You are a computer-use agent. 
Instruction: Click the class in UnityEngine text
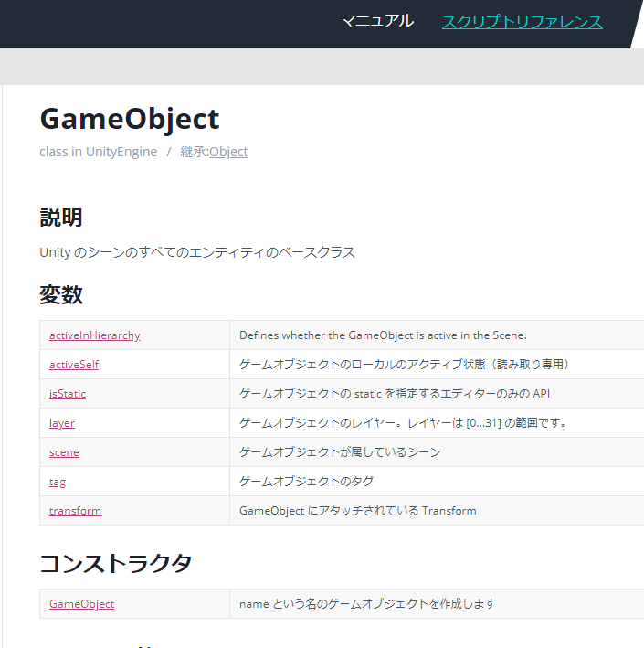[x=99, y=152]
